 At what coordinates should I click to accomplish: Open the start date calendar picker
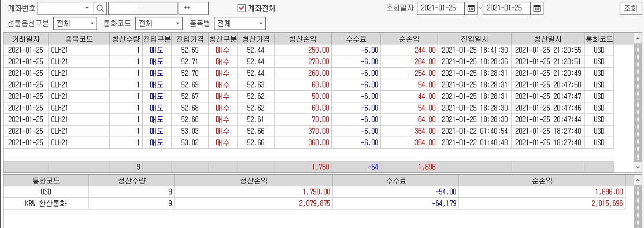tap(471, 8)
